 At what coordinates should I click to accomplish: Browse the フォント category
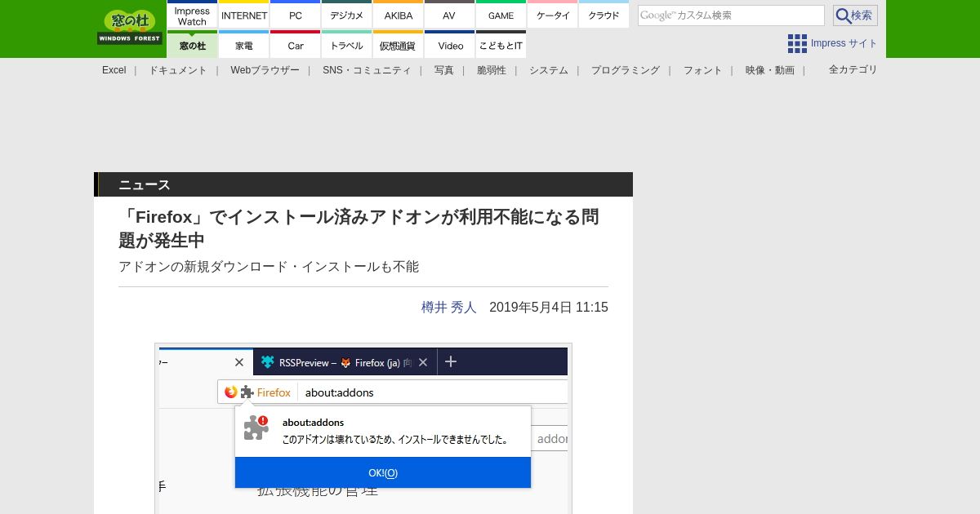pos(703,70)
